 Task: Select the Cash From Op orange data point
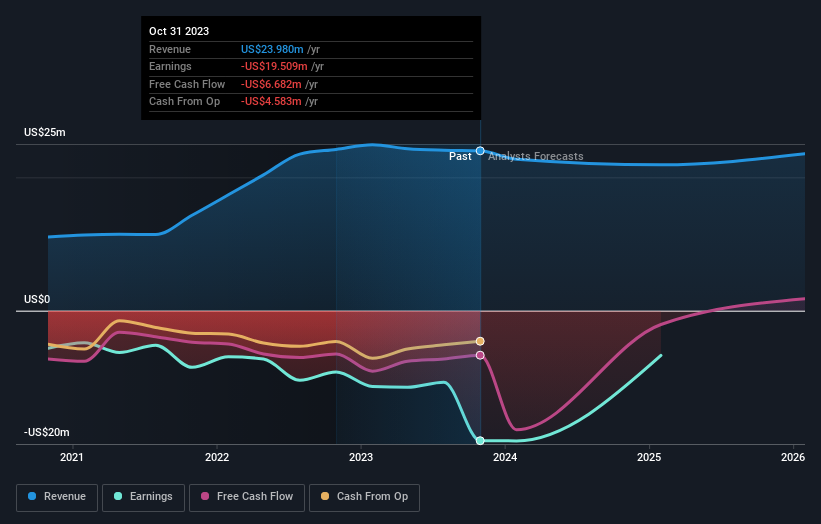click(480, 341)
